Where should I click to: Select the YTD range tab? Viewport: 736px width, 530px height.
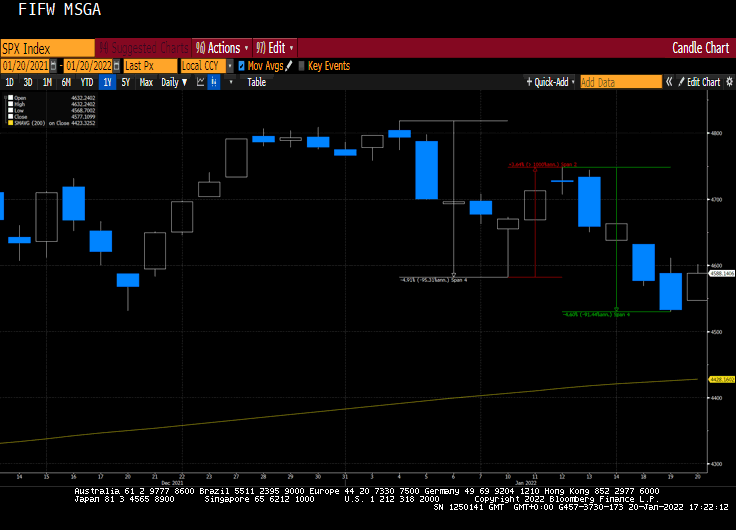click(x=87, y=82)
